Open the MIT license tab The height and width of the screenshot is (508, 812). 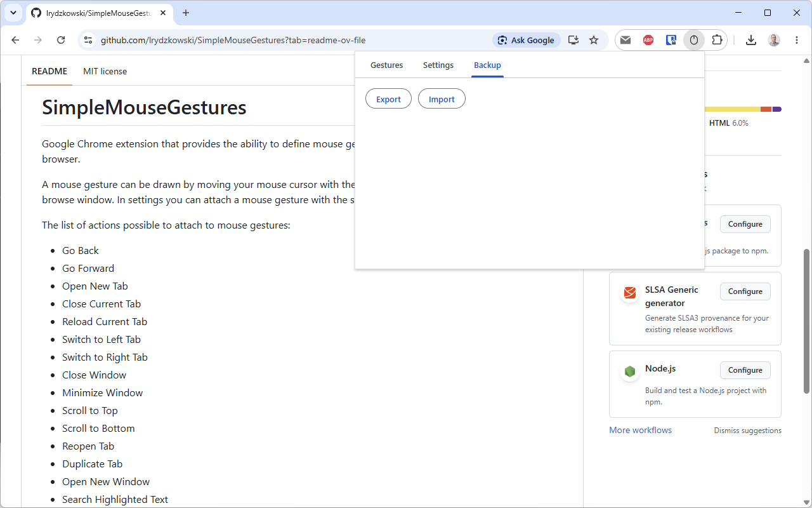(105, 71)
